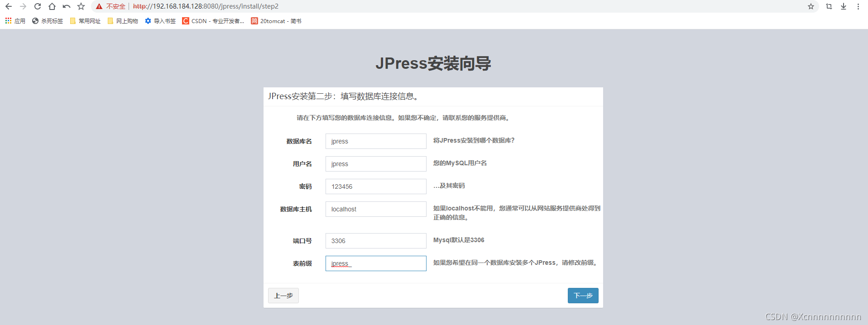Screen dimensions: 868x325
Task: Click the 您的MySQL用户名 hint
Action: pos(460,163)
